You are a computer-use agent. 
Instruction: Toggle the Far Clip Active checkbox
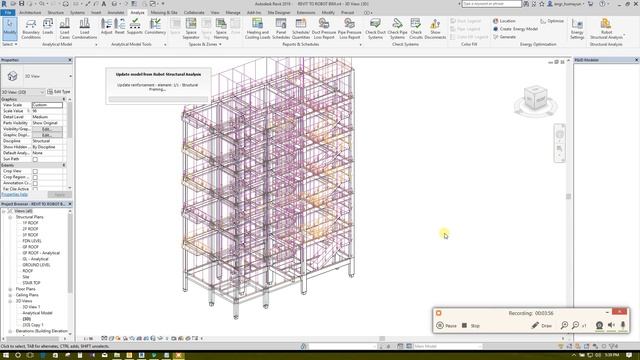[x=35, y=189]
